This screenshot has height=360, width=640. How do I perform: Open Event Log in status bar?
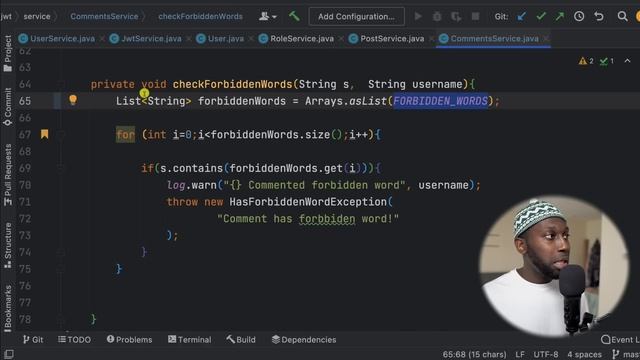620,340
